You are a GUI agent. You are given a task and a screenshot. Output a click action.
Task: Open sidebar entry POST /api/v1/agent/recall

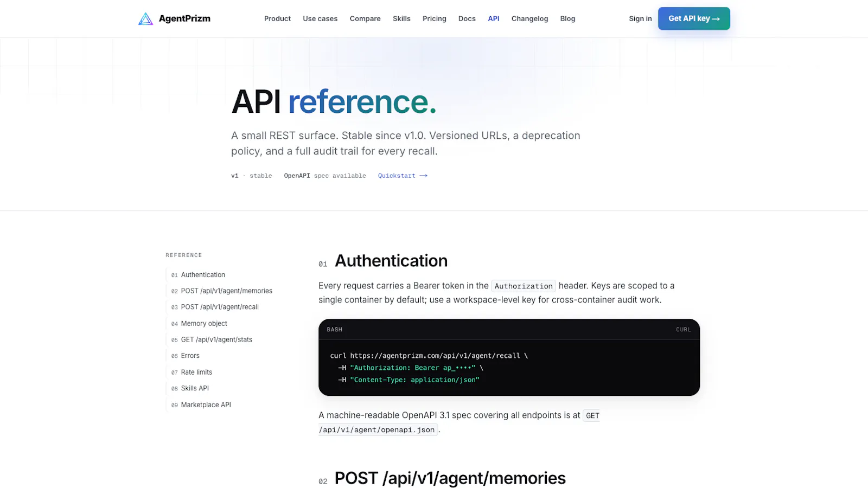click(x=215, y=307)
